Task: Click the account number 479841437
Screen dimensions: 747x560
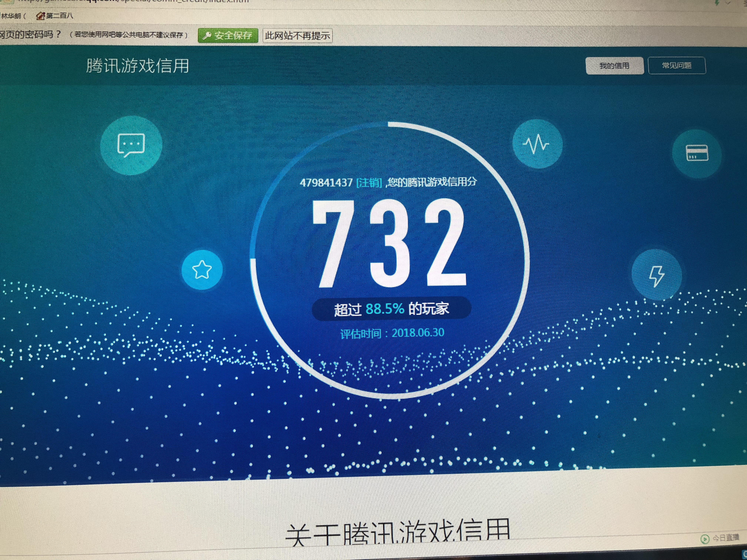Action: [326, 183]
